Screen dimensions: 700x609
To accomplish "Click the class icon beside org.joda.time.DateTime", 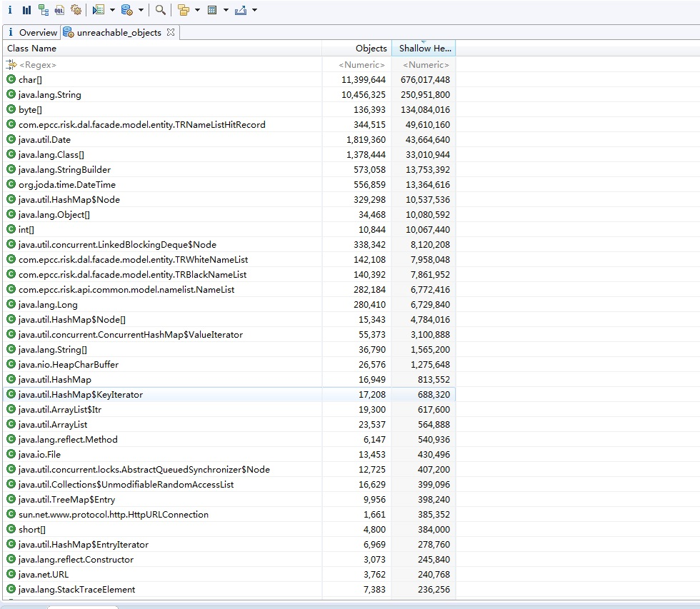I will pyautogui.click(x=11, y=184).
